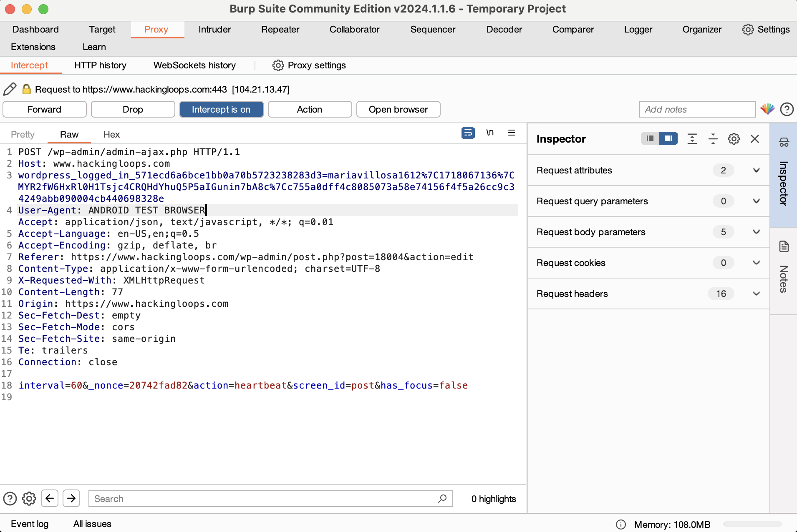Open the editor hamburger menu icon
This screenshot has height=532, width=797.
[x=512, y=133]
